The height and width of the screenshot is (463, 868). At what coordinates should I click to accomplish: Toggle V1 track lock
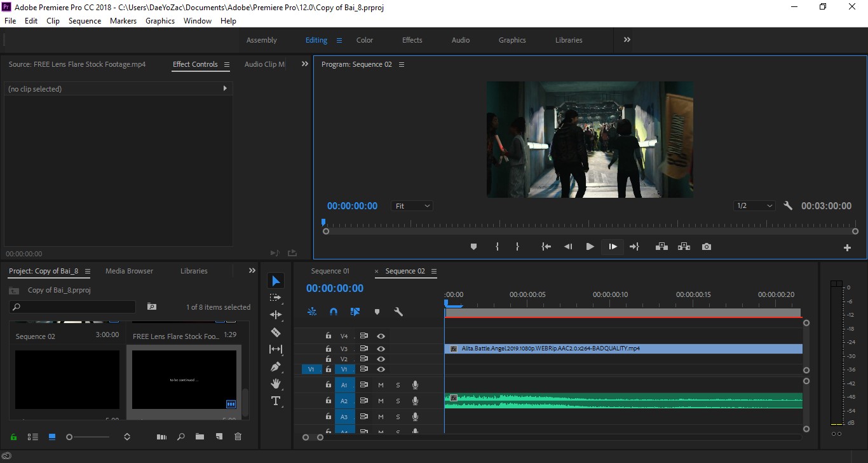tap(328, 369)
